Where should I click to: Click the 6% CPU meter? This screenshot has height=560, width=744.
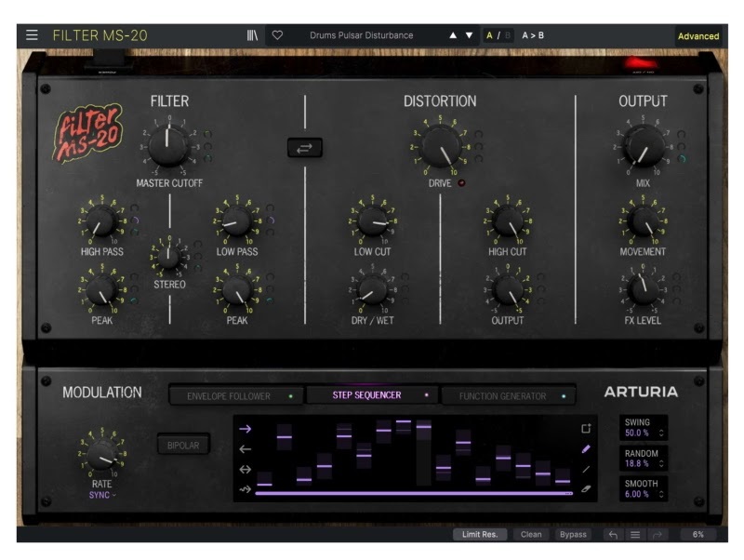(x=698, y=534)
